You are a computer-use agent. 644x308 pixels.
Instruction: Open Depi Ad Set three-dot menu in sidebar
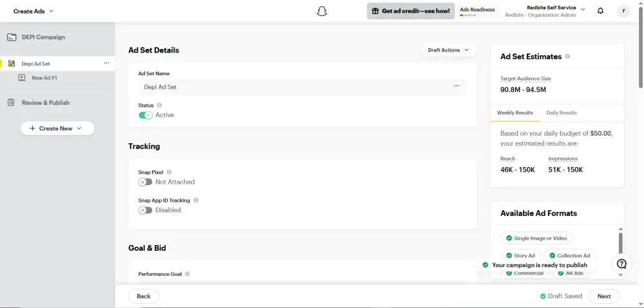(x=106, y=63)
